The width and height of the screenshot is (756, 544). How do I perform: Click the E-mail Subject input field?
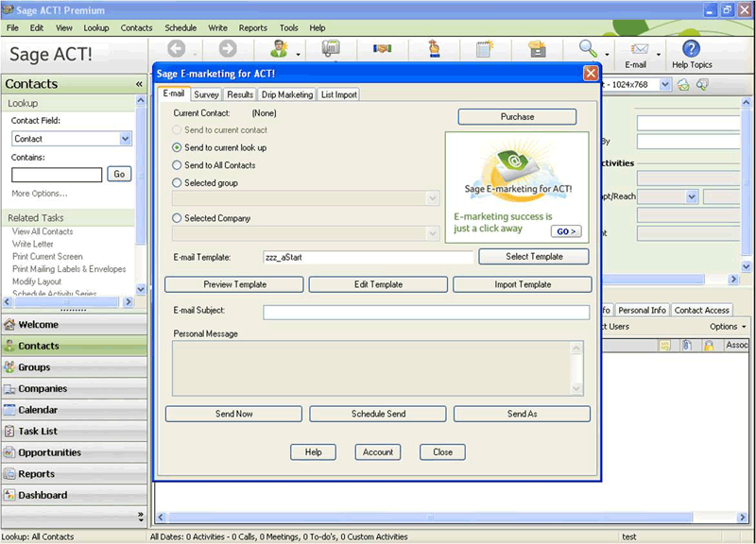tap(426, 313)
